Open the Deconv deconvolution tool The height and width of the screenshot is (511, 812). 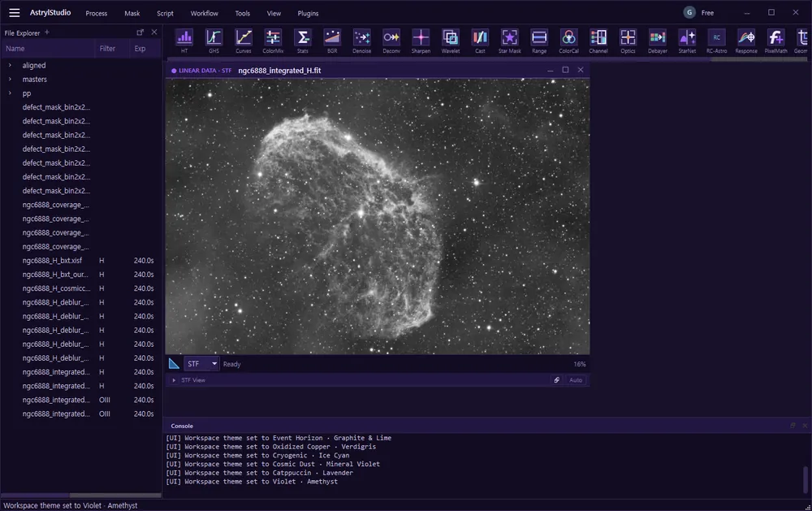click(391, 41)
